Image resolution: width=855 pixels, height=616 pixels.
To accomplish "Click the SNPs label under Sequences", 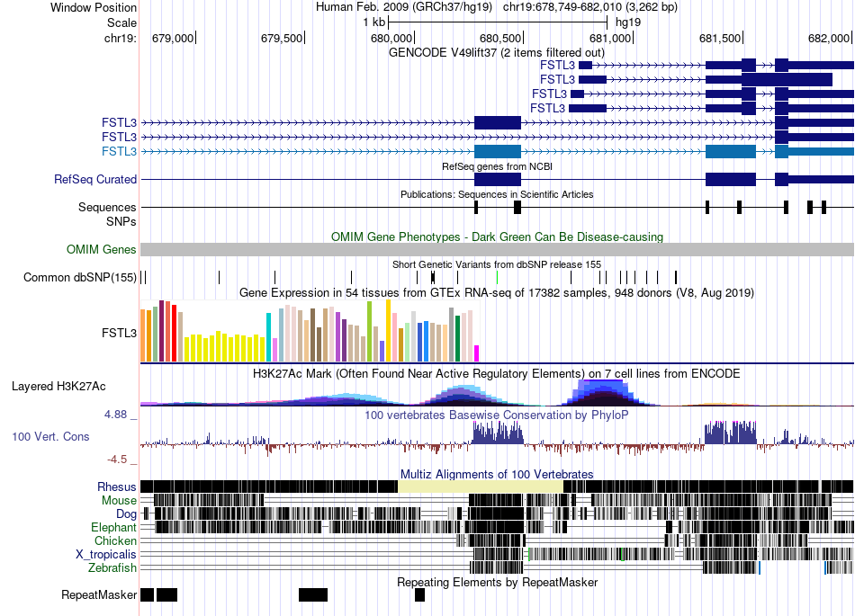I will pyautogui.click(x=121, y=222).
